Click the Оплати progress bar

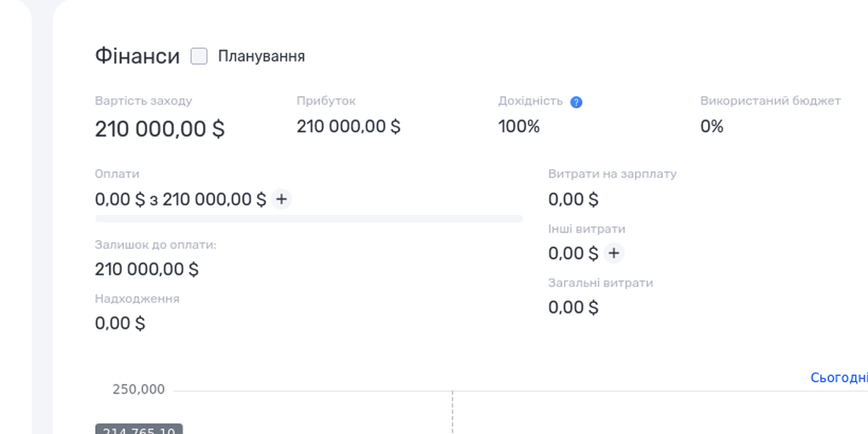tap(309, 219)
